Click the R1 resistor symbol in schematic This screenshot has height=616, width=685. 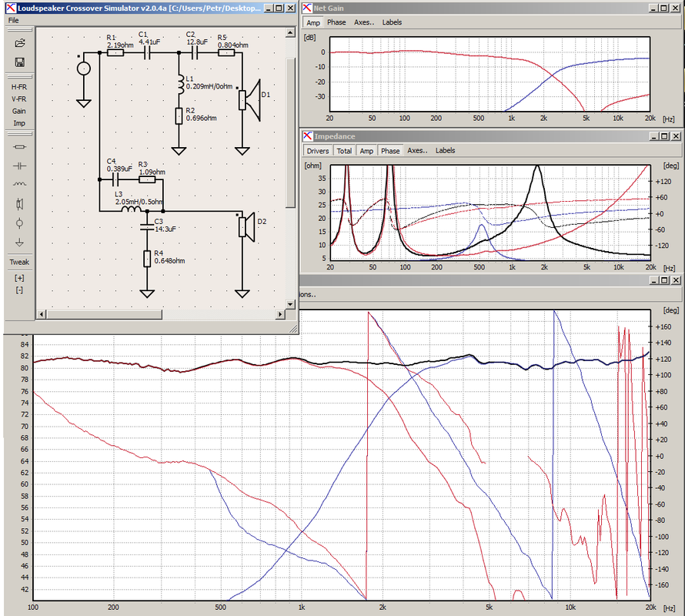(x=115, y=53)
